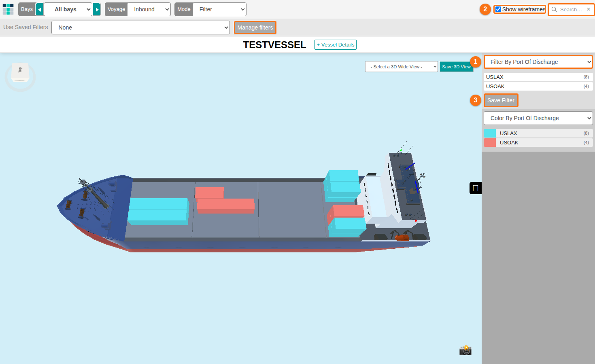Click the Top view orientation cube

pos(20,72)
